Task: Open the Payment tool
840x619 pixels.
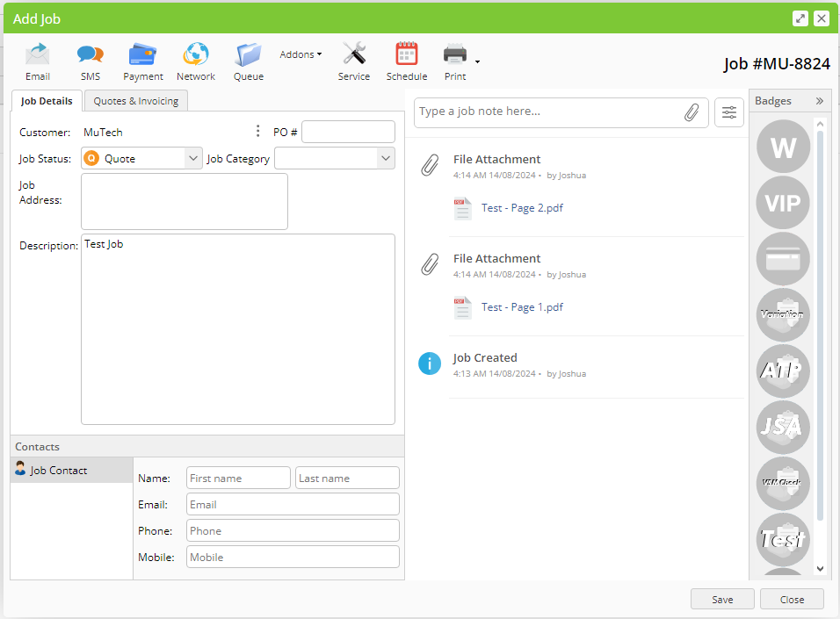Action: [143, 61]
